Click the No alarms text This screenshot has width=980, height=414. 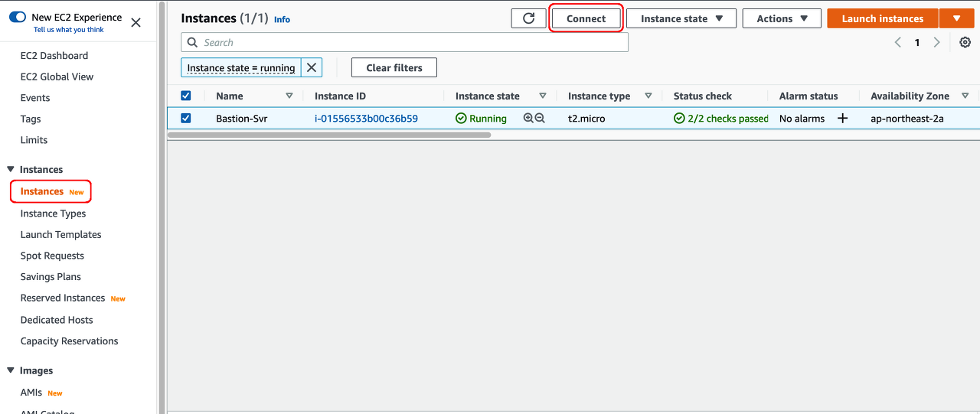click(802, 119)
